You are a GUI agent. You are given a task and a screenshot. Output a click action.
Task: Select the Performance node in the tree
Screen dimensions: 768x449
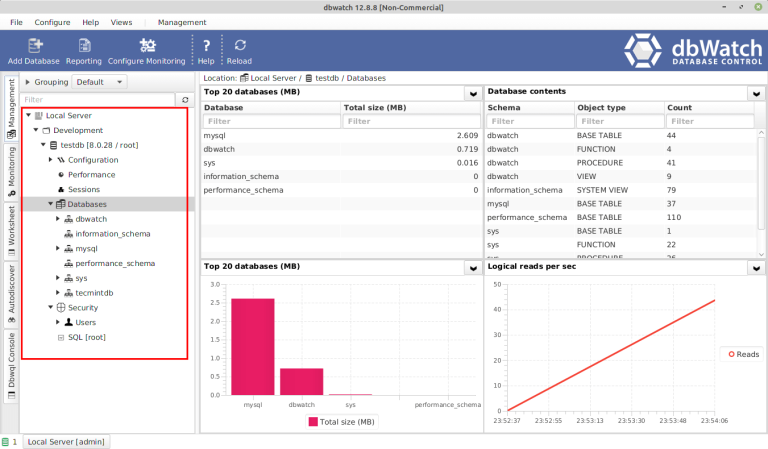pyautogui.click(x=91, y=174)
